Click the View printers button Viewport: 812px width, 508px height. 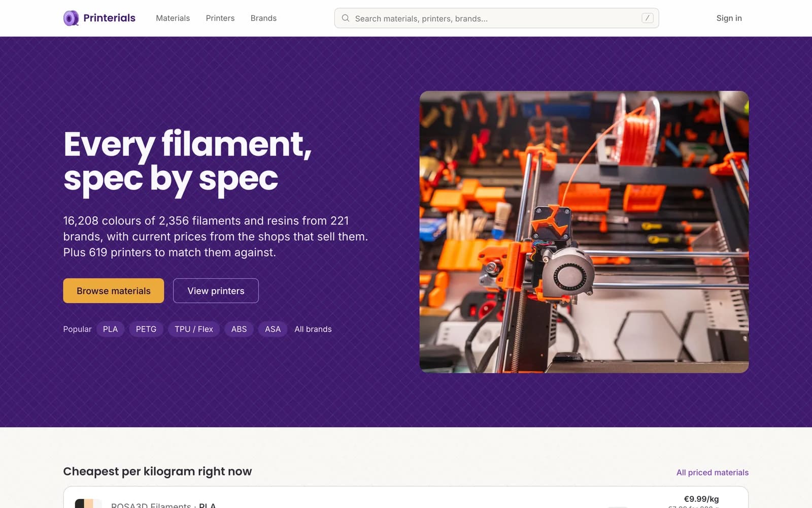click(216, 291)
